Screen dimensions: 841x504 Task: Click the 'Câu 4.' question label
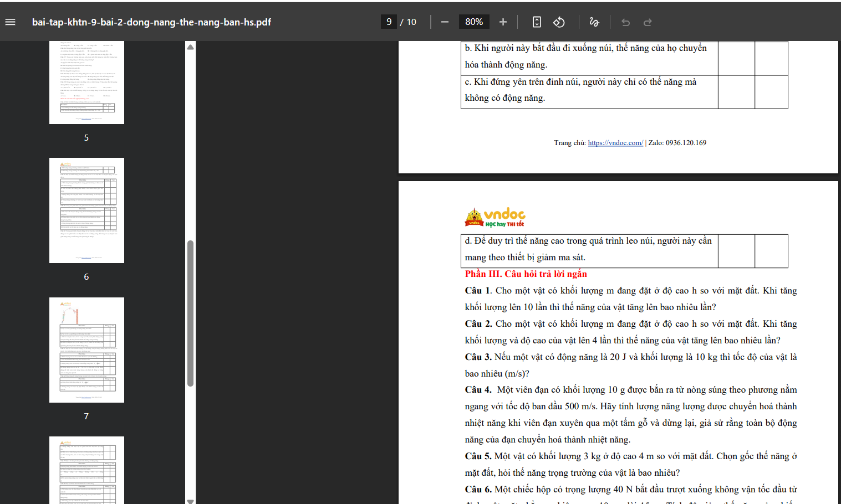pyautogui.click(x=478, y=390)
